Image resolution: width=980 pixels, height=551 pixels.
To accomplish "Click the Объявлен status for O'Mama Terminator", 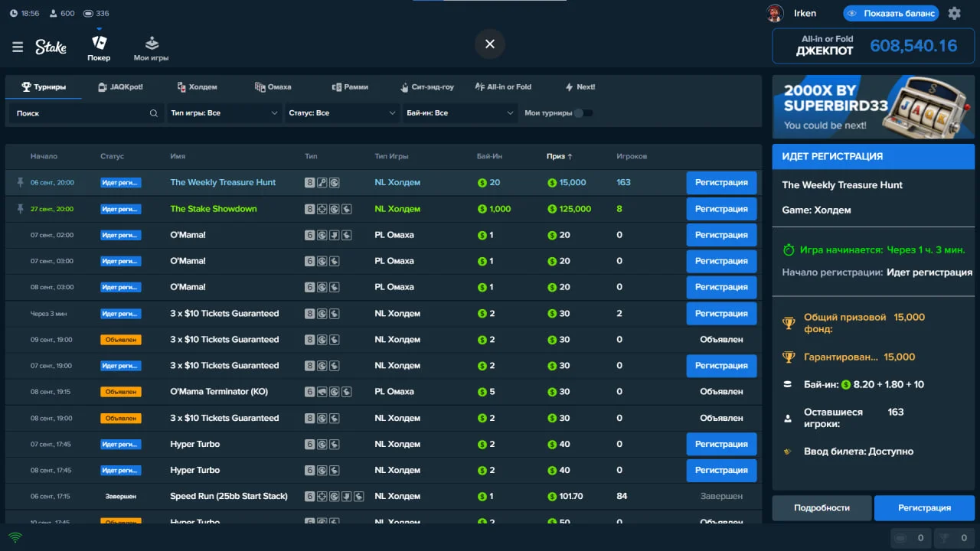I will (120, 392).
